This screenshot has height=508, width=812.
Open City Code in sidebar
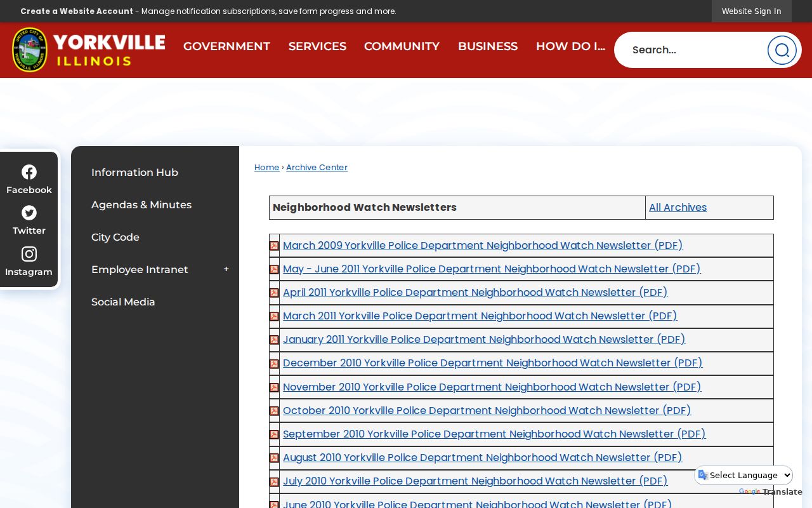(115, 237)
